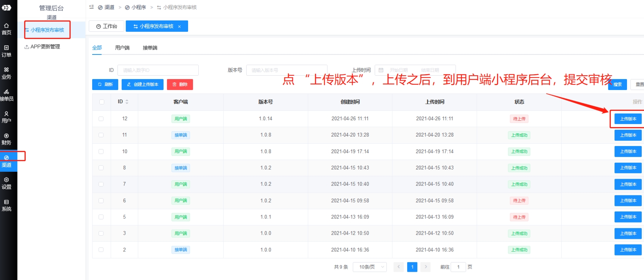Screen dimensions: 644x280
Task: Open the 业务 business sidebar item
Action: coord(6,73)
